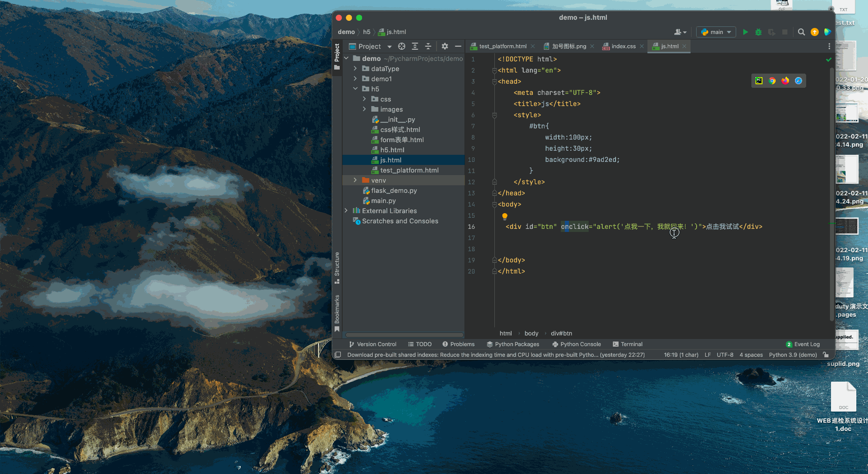Expand the demo1 folder
868x474 pixels.
tap(355, 79)
